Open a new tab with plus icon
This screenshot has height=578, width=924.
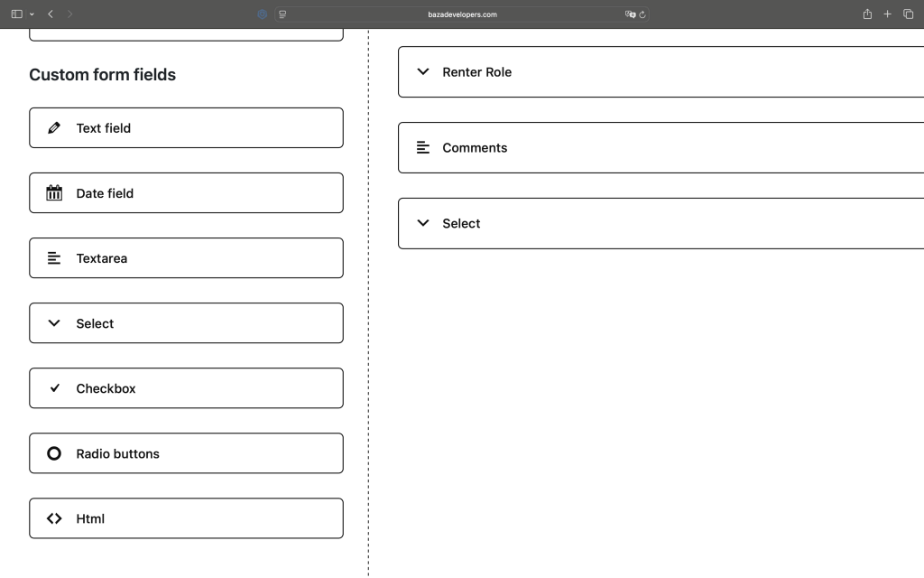click(x=888, y=14)
